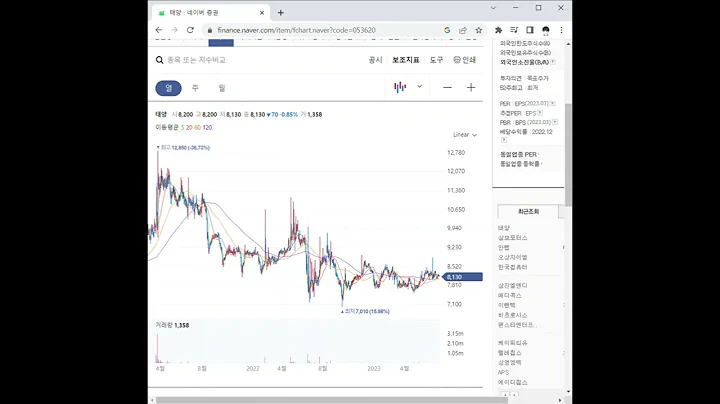
Task: Click the search magnifier icon on chart
Action: (159, 60)
